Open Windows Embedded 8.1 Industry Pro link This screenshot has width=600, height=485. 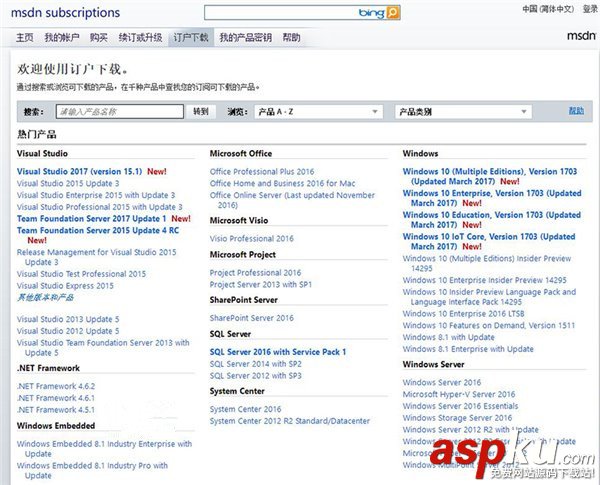(93, 470)
